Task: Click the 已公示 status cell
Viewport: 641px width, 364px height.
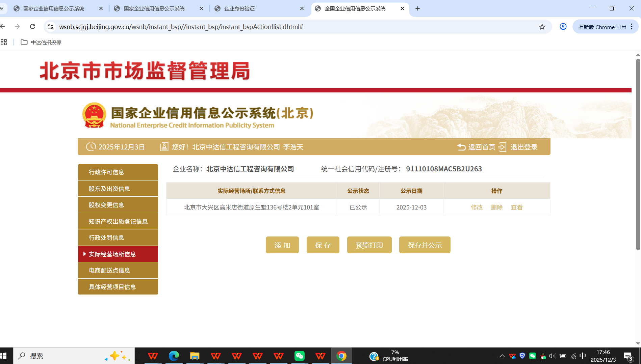Action: (x=358, y=207)
